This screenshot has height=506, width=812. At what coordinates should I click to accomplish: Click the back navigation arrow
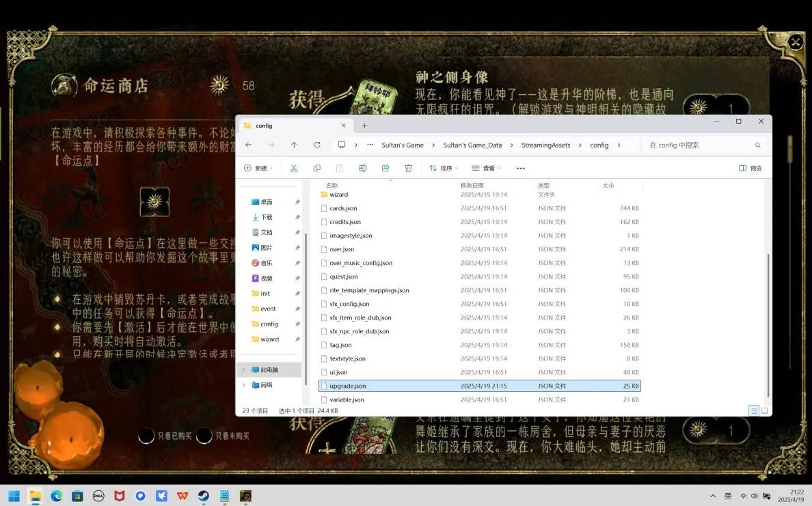(x=249, y=145)
